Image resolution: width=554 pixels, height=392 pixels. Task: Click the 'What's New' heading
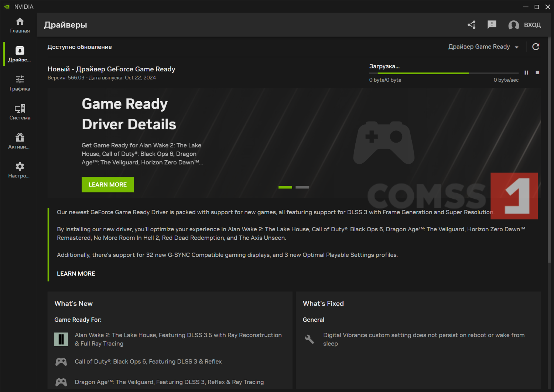(73, 303)
